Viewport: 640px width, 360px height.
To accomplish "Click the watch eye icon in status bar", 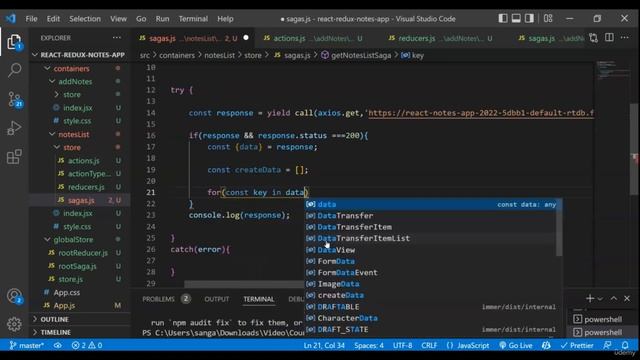I will pyautogui.click(x=58, y=345).
